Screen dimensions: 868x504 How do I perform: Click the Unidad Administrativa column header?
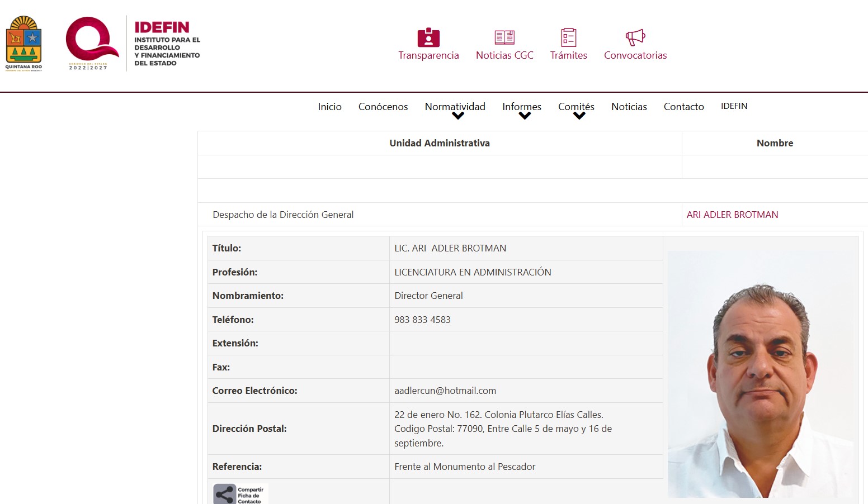(440, 143)
